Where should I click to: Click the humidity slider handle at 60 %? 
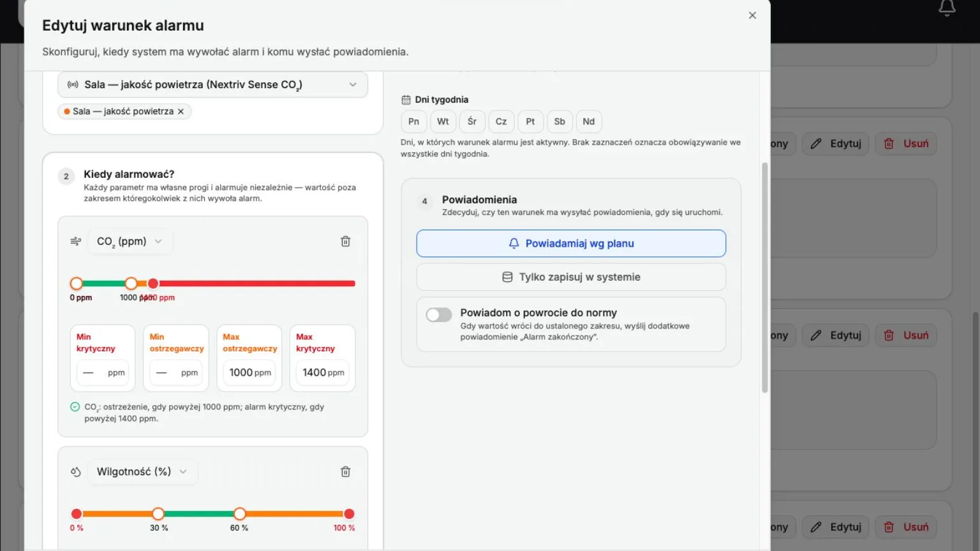click(240, 513)
